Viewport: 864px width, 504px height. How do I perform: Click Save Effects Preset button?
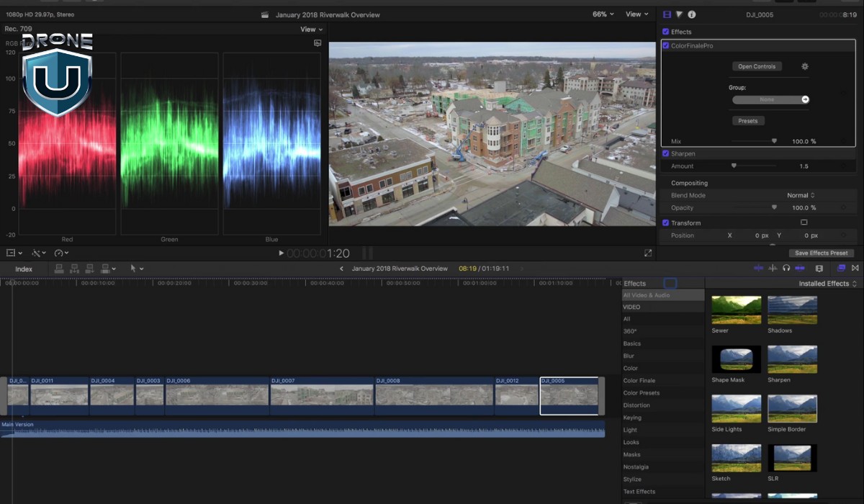[821, 253]
